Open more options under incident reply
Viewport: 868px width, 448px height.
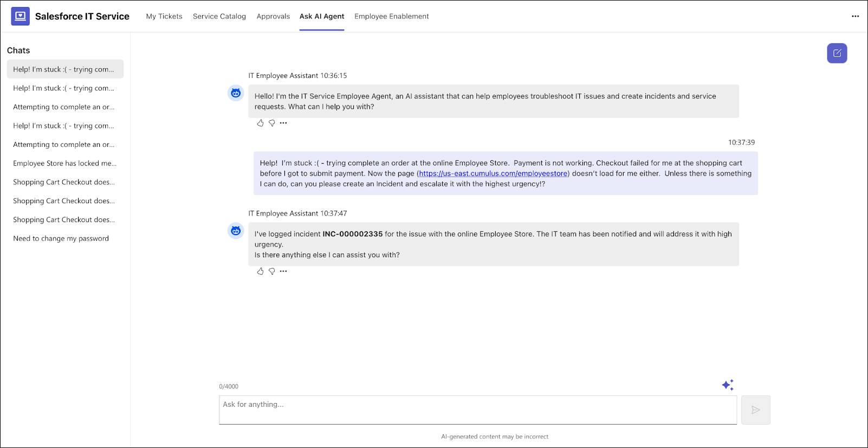pyautogui.click(x=283, y=271)
